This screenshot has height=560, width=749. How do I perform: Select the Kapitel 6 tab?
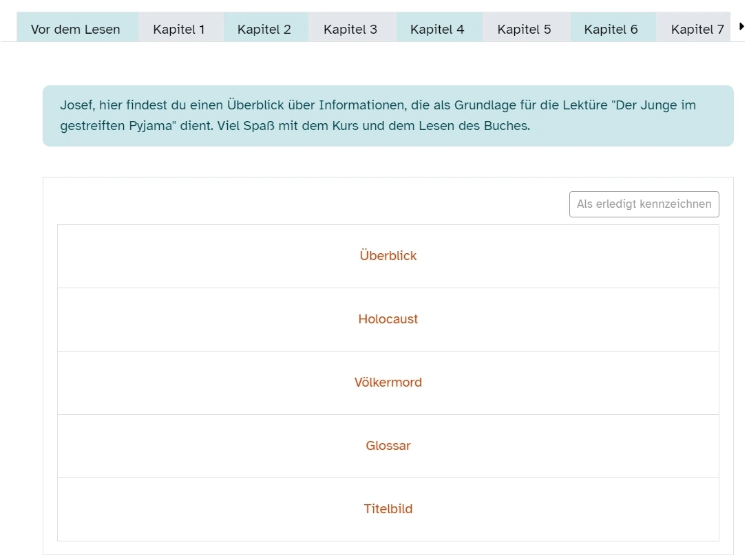611,29
